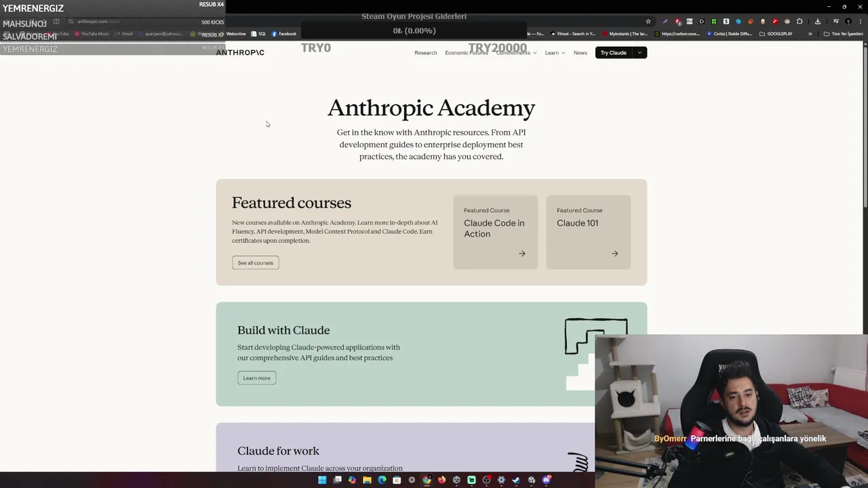Image resolution: width=868 pixels, height=488 pixels.
Task: Open the Economic Futures nav link
Action: pyautogui.click(x=467, y=53)
